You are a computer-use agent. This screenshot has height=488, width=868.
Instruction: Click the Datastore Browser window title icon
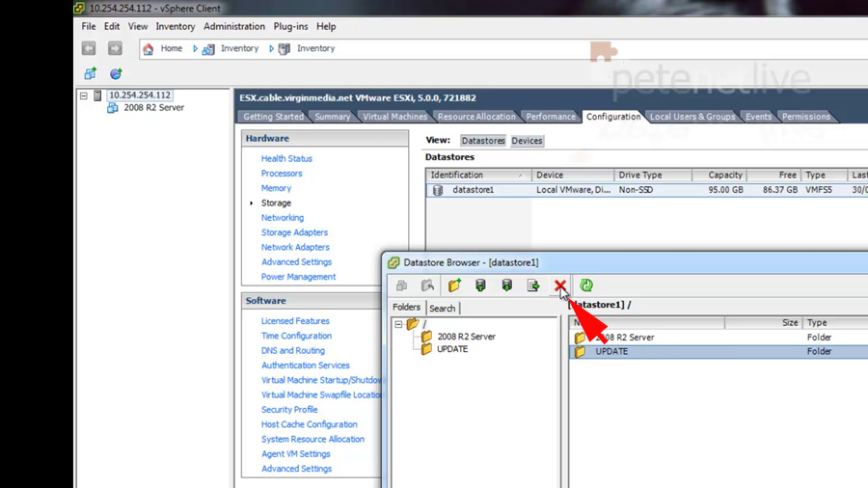[x=393, y=263]
